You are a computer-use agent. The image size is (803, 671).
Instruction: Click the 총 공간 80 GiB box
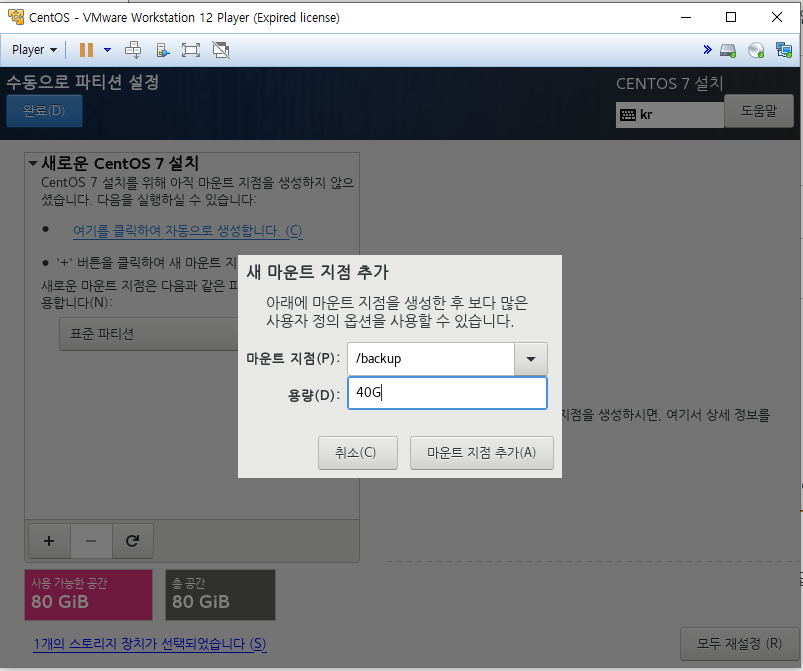pos(220,595)
